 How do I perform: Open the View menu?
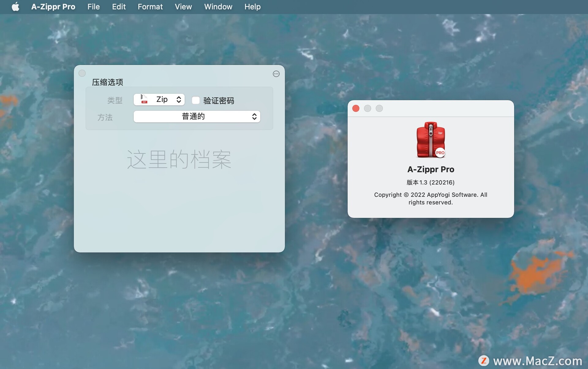pos(183,7)
